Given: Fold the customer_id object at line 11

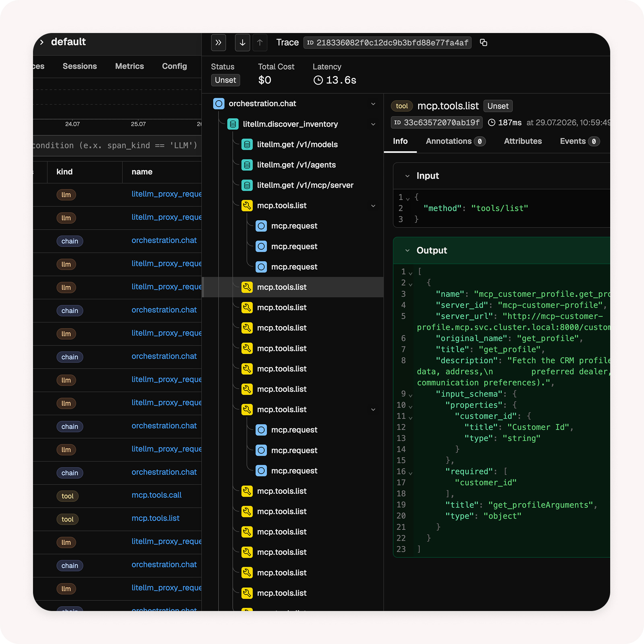Looking at the screenshot, I should pos(410,417).
